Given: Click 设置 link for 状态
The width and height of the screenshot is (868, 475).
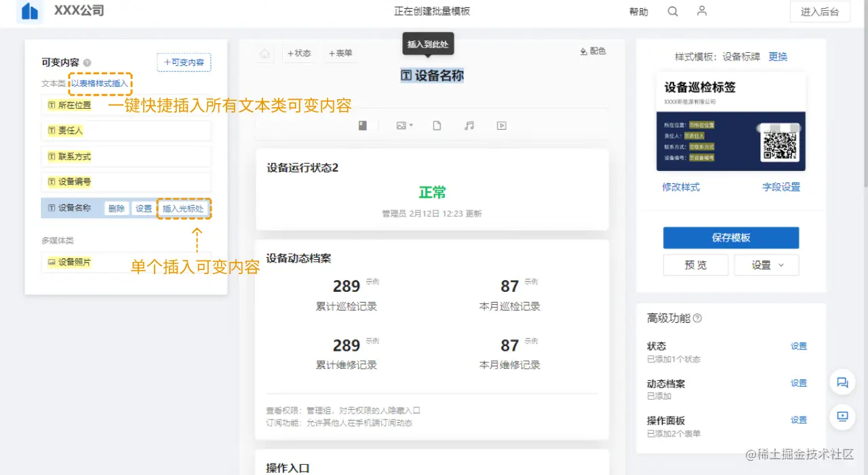Looking at the screenshot, I should [x=799, y=346].
